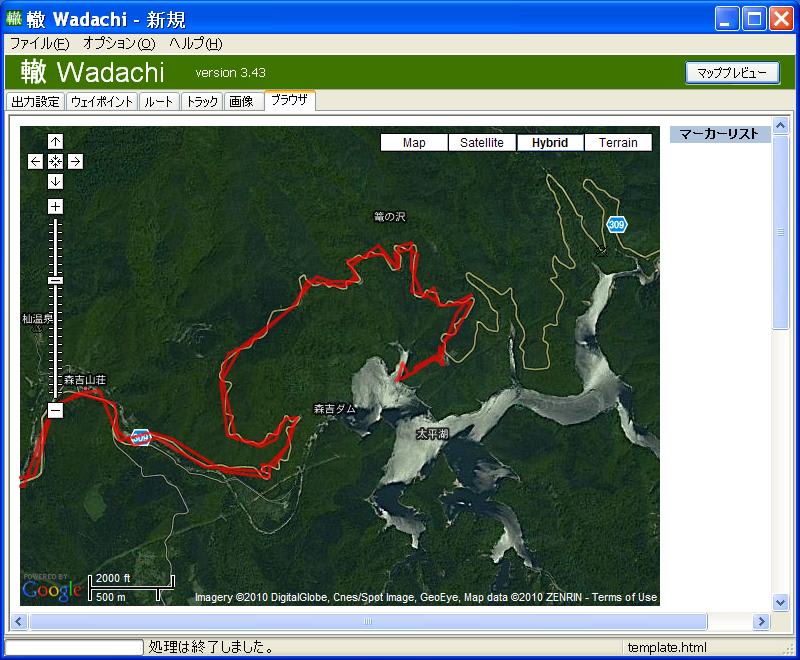Click the map zoom slider handle
Screen dimensions: 800x660
55,280
